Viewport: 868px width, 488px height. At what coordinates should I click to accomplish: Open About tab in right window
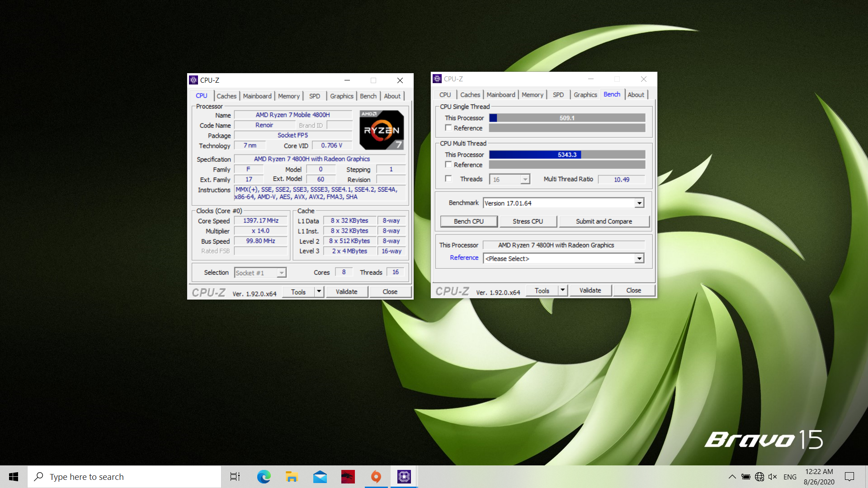coord(636,94)
